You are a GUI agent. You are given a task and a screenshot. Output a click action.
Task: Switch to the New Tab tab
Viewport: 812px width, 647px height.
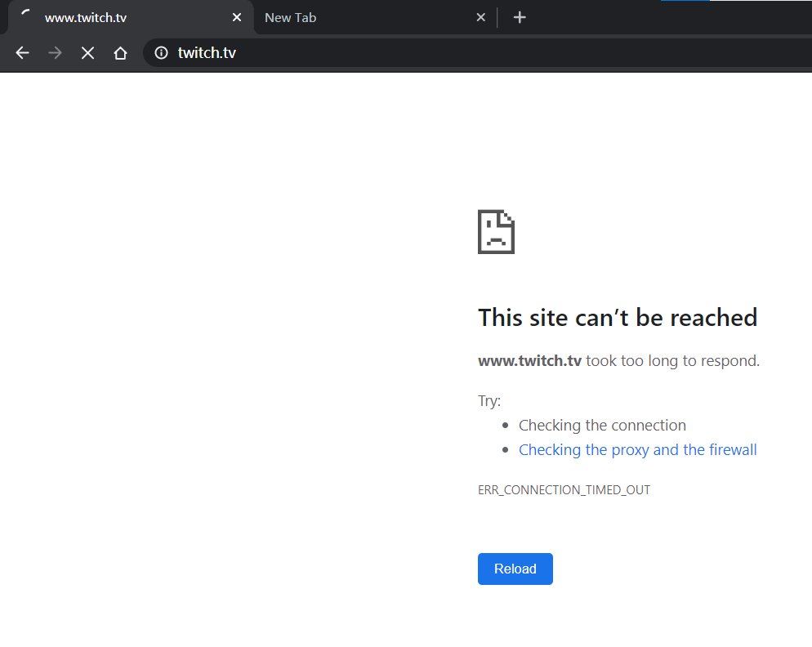coord(374,18)
